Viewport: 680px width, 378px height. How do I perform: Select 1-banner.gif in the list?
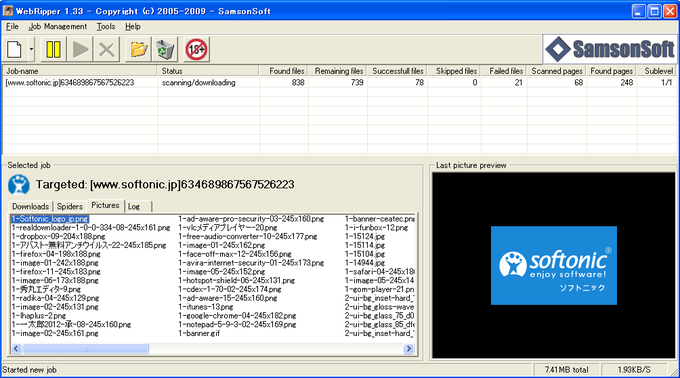point(199,333)
